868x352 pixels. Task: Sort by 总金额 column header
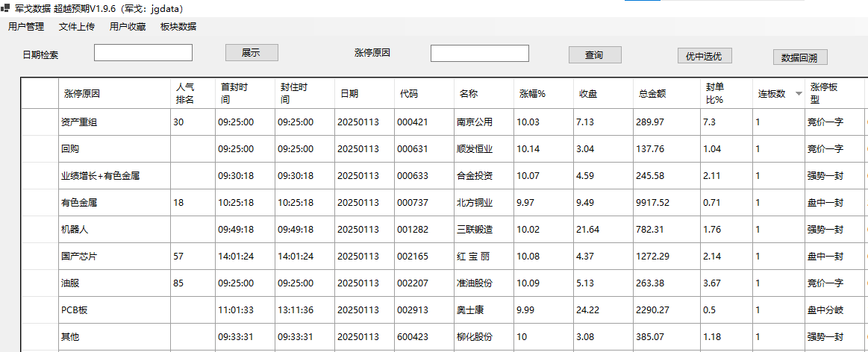667,93
